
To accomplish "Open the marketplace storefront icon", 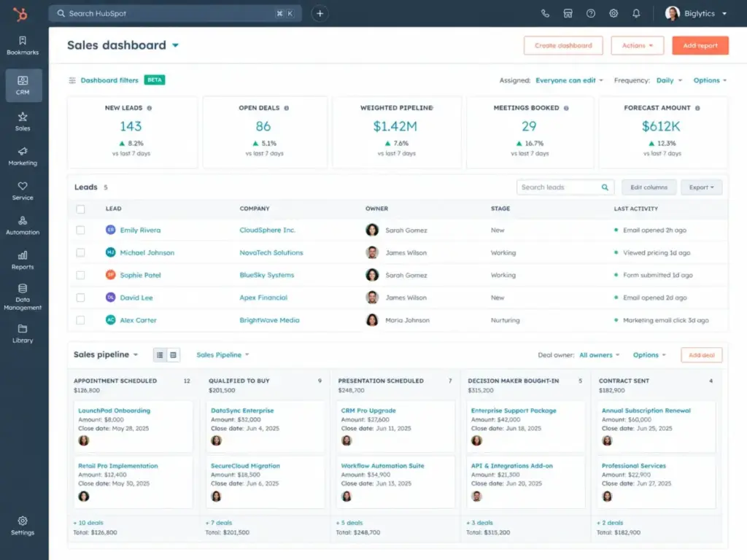I will [x=568, y=13].
